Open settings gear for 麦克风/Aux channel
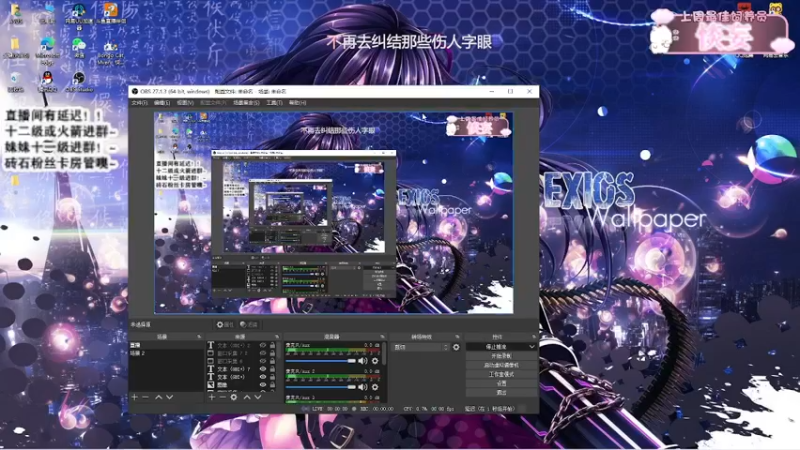 coord(375,361)
